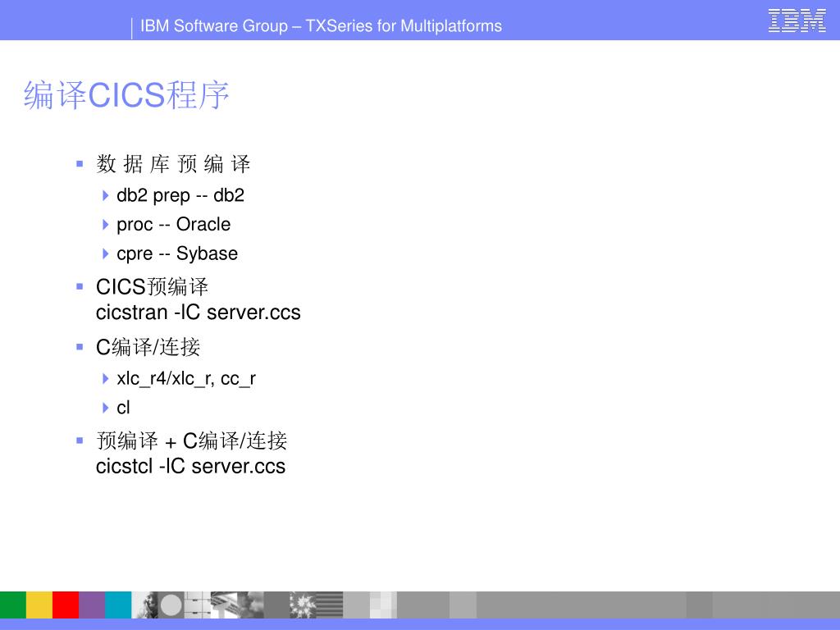The width and height of the screenshot is (840, 630).
Task: Click the command 'cicstcl -lC server.ccs'
Action: [190, 466]
